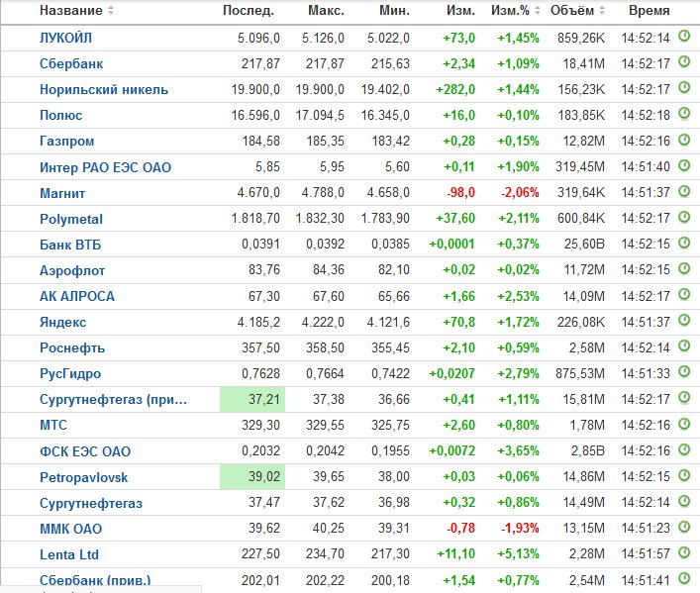
Task: Click the 875,53M volume for РусГидро
Action: click(580, 373)
